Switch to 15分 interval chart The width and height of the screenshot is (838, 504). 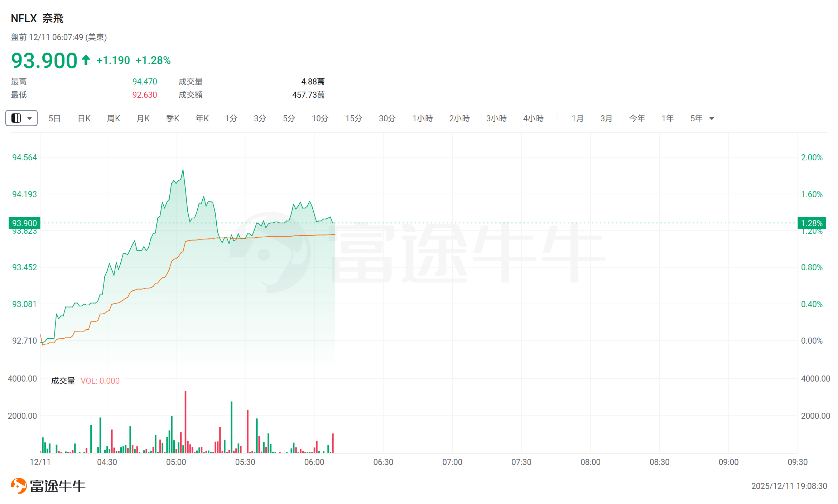(353, 118)
